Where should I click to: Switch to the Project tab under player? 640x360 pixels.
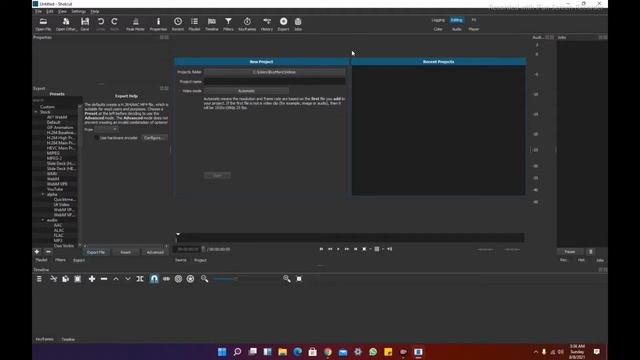(x=200, y=260)
